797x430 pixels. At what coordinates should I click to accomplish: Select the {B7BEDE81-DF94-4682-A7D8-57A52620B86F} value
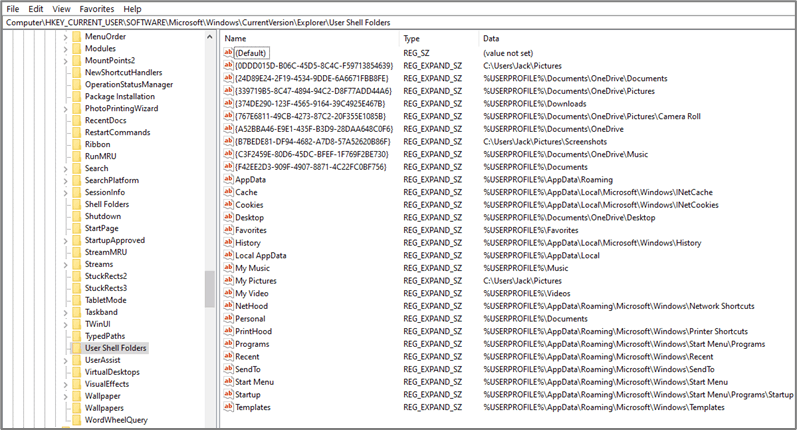click(313, 142)
